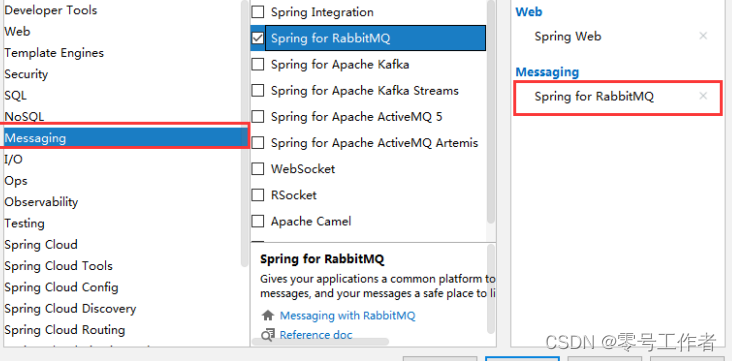Remove Spring for RabbitMQ via X icon
Screen dimensions: 732x361
(703, 96)
